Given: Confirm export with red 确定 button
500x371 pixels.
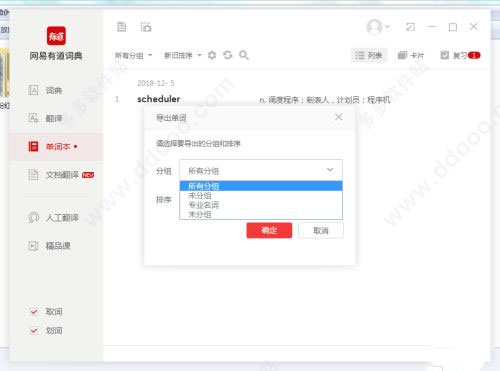Looking at the screenshot, I should [x=269, y=230].
